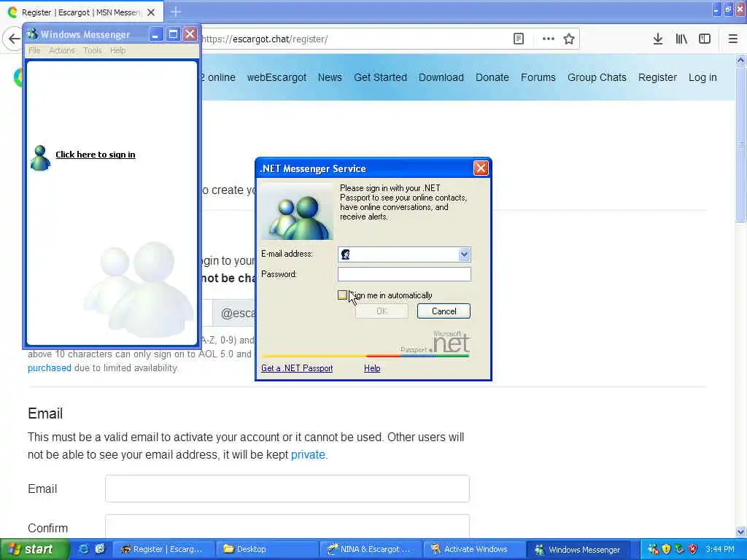Open File menu in Windows Messenger
Screen dimensions: 747x560
[x=34, y=50]
